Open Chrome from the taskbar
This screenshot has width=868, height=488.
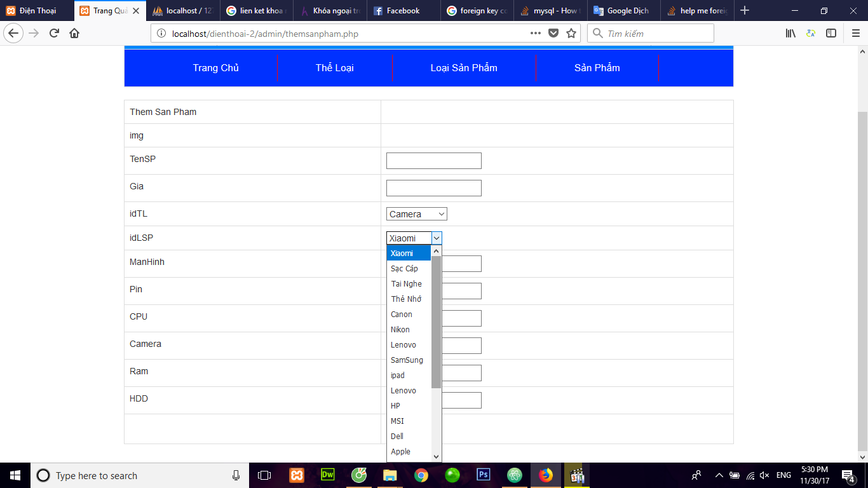(x=421, y=475)
